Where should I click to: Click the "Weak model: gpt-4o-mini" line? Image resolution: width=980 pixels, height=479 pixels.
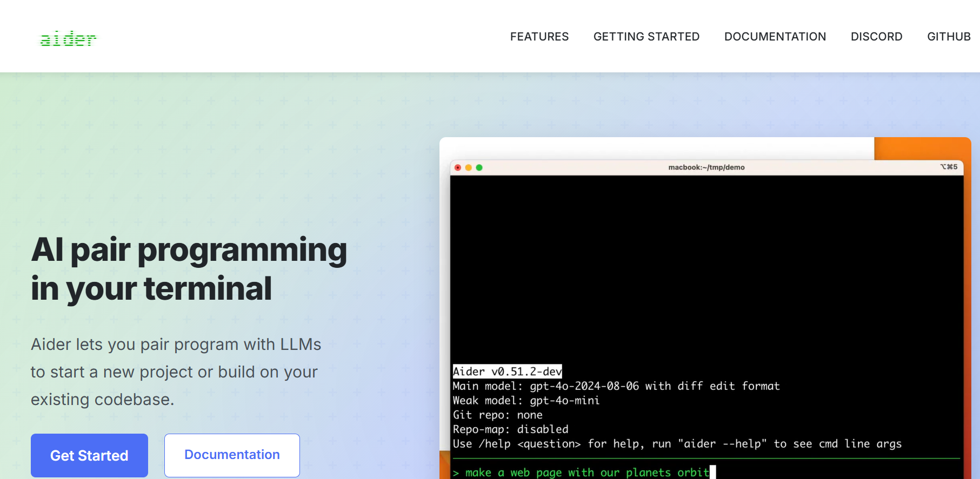[x=526, y=401]
